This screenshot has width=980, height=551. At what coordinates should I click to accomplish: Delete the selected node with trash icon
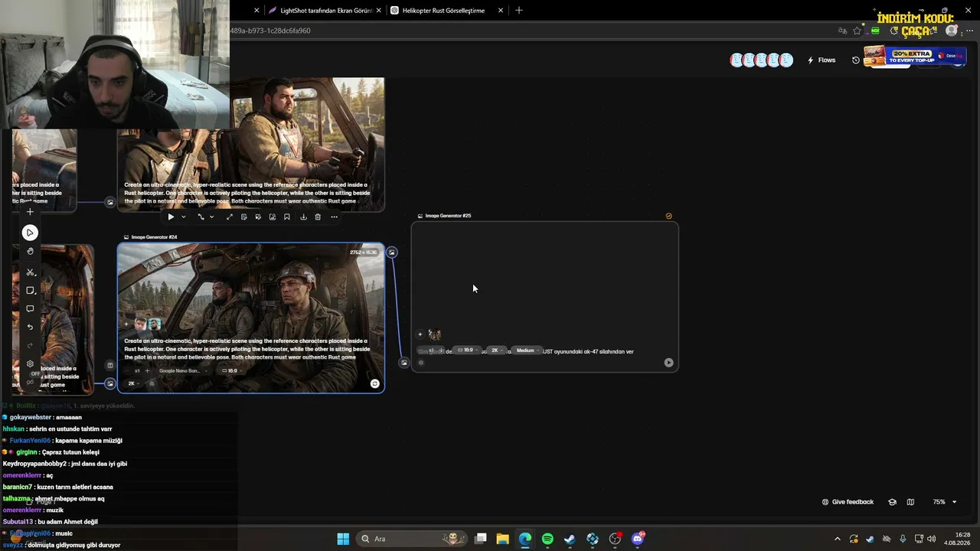[318, 217]
